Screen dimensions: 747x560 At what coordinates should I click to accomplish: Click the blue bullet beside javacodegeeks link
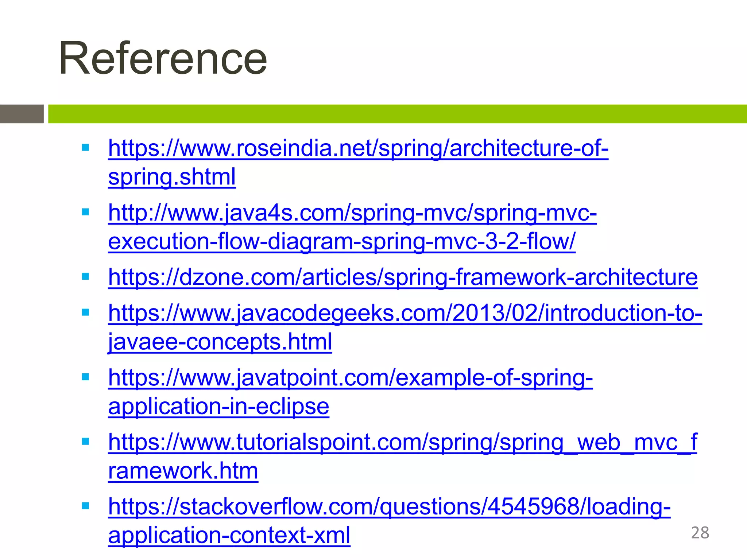coord(86,312)
